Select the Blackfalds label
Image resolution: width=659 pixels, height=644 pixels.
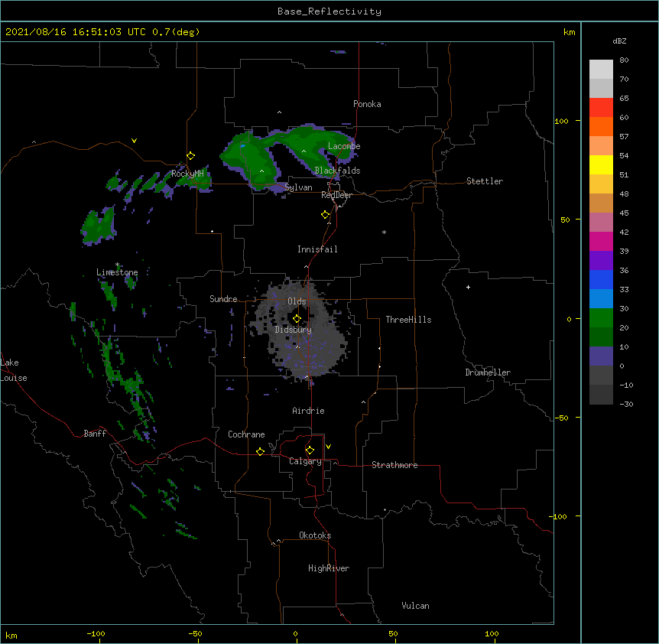(x=337, y=171)
